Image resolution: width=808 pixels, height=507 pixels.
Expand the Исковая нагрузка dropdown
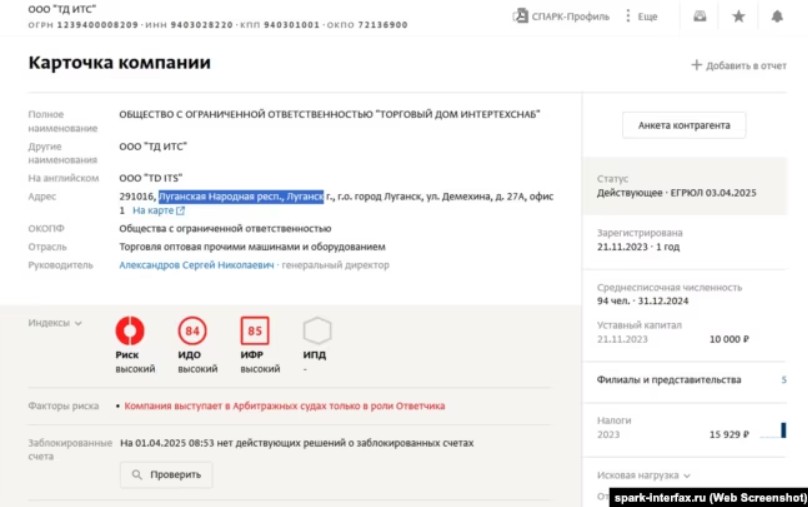click(685, 475)
